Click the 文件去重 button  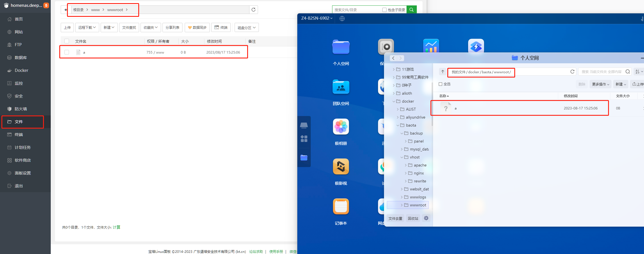[x=395, y=218]
